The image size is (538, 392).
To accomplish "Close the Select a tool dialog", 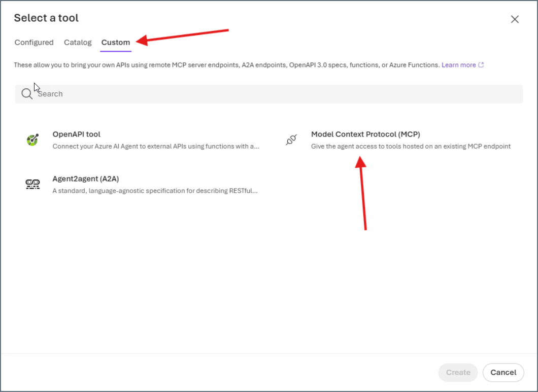I will pyautogui.click(x=515, y=19).
